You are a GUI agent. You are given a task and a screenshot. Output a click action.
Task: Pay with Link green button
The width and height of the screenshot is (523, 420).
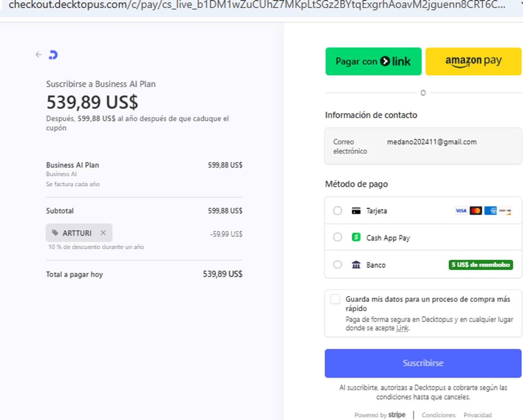pos(373,61)
